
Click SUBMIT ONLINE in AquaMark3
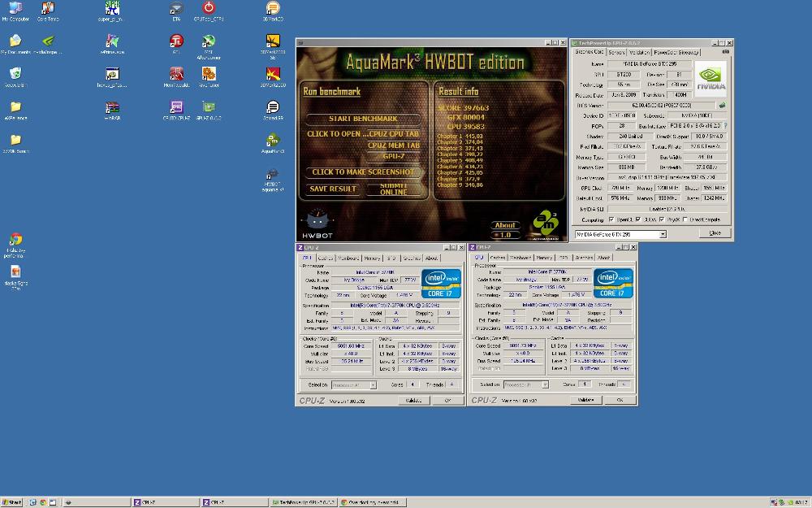[394, 189]
